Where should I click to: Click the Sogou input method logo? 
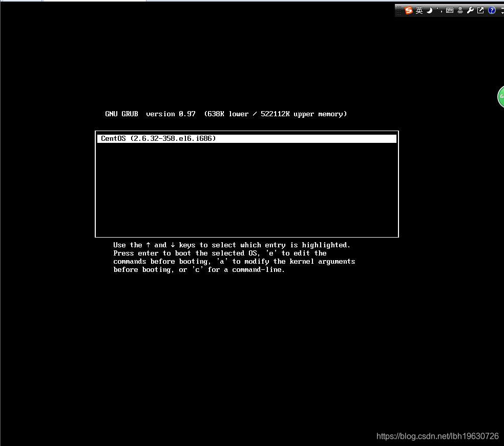tap(408, 10)
